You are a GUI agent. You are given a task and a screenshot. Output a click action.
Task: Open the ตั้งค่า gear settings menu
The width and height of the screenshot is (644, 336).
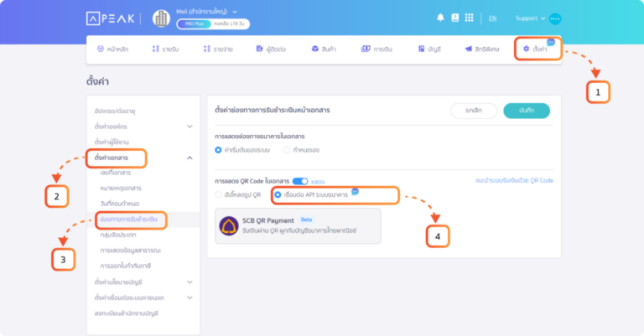point(535,49)
